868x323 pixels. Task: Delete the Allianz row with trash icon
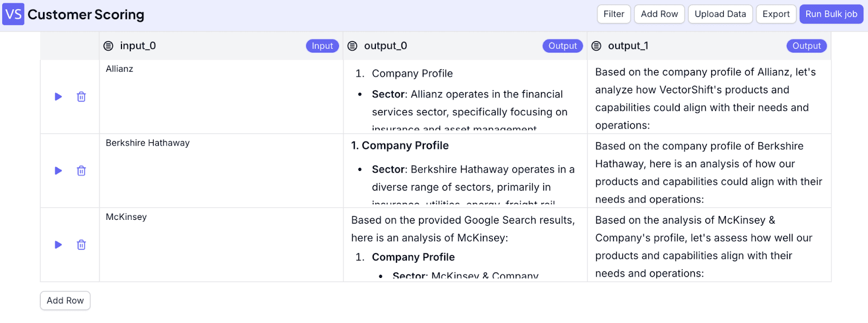81,97
